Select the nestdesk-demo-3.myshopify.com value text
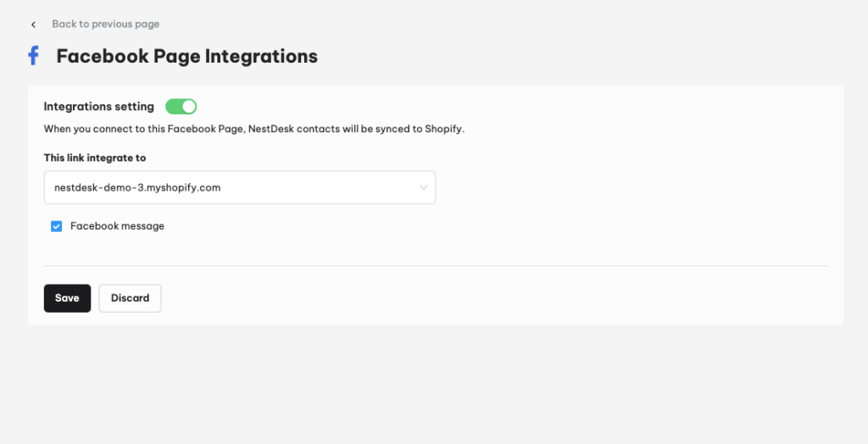 coord(137,187)
